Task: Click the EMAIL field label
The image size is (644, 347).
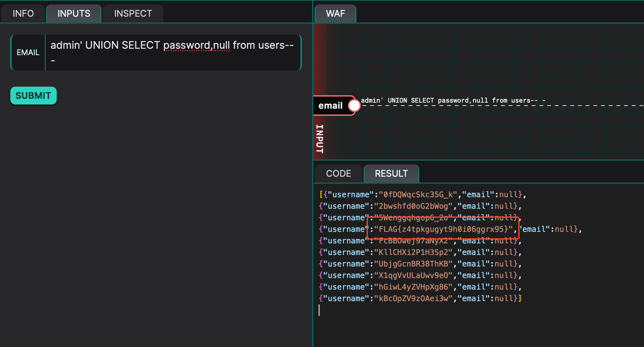Action: 28,52
